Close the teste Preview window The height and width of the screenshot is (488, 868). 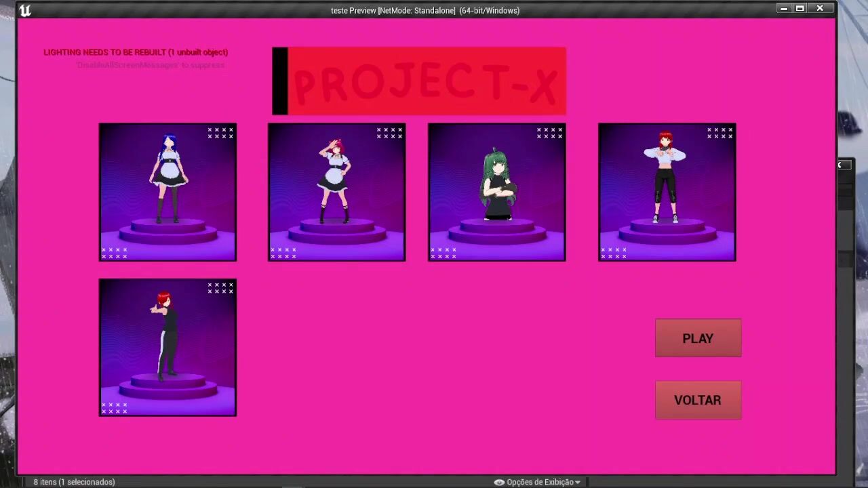click(x=820, y=9)
